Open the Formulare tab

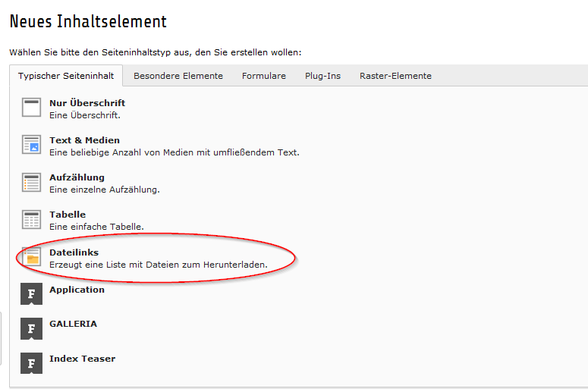pos(263,76)
